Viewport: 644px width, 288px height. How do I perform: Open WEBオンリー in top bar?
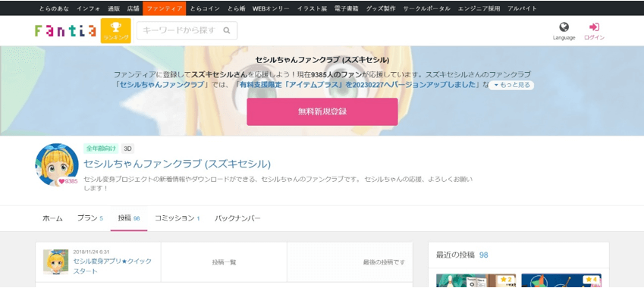[x=271, y=8]
